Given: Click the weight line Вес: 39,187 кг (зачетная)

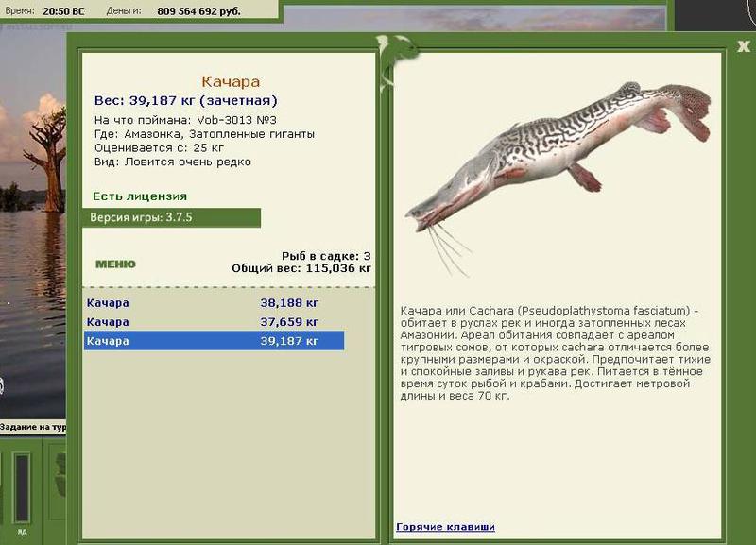Looking at the screenshot, I should coord(186,101).
